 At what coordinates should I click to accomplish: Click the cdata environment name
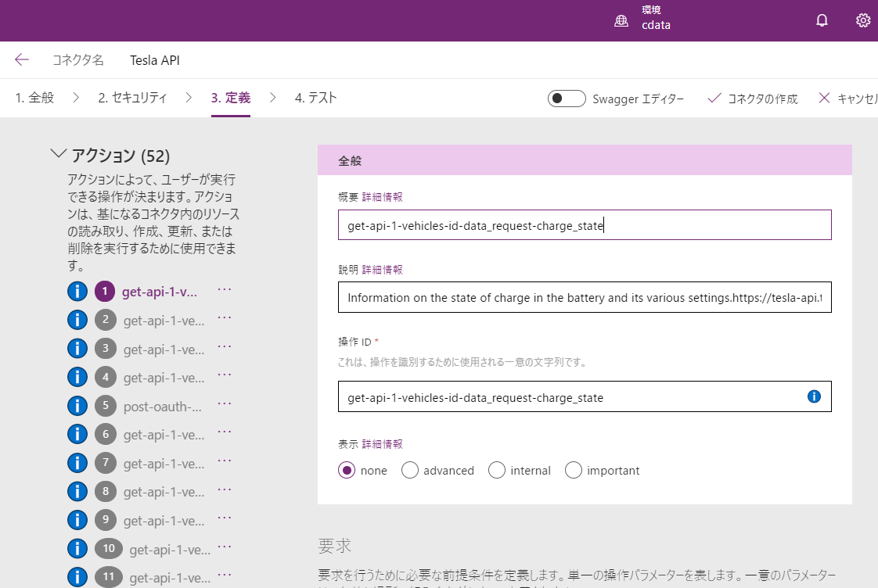point(657,25)
